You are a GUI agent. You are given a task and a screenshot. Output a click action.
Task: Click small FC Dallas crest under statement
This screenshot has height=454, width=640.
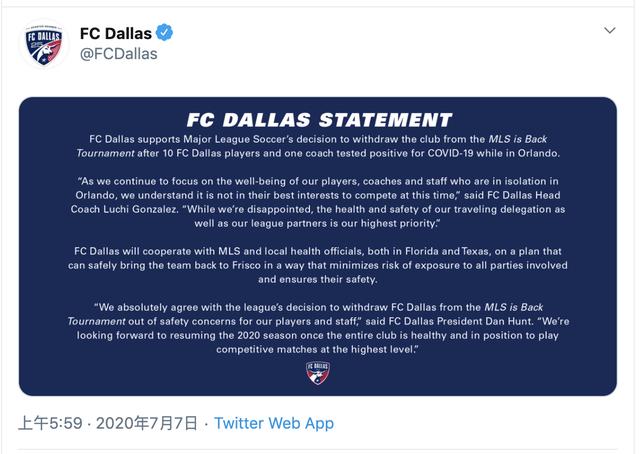[318, 373]
